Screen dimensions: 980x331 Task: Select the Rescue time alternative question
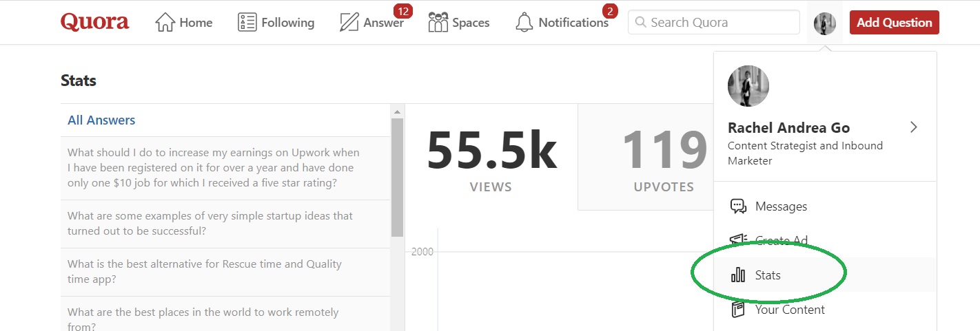[225, 272]
